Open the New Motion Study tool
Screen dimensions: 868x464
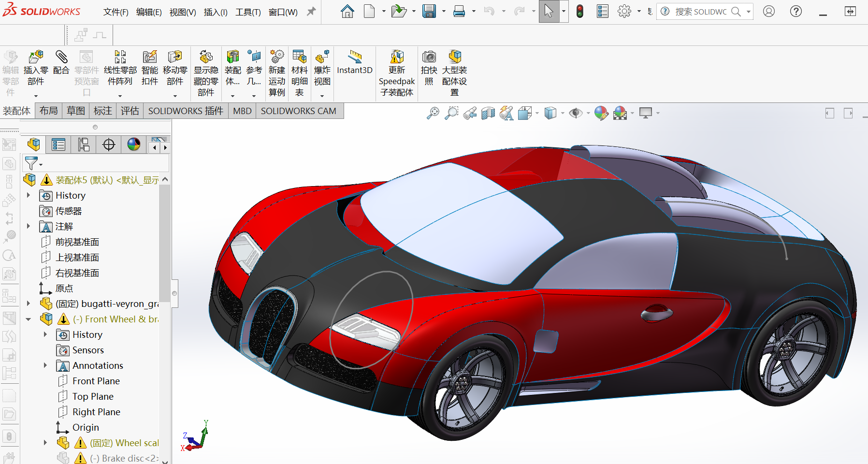point(277,73)
